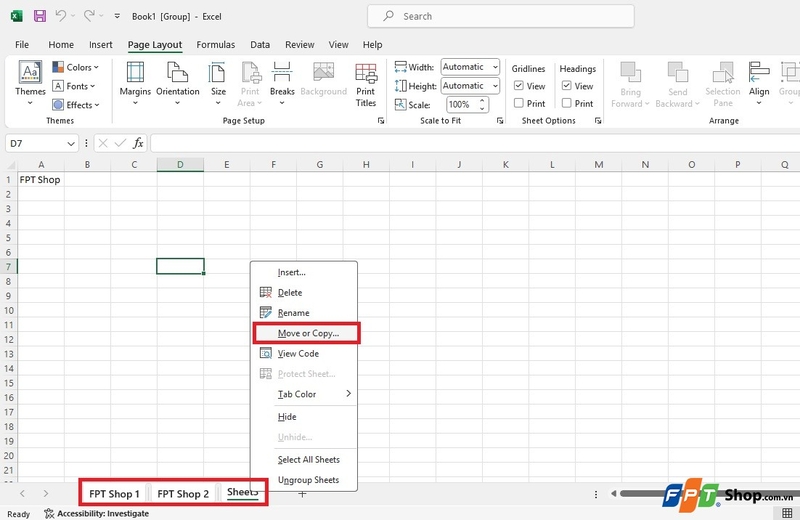
Task: Open the Page Setup dialog launcher
Action: tap(381, 121)
